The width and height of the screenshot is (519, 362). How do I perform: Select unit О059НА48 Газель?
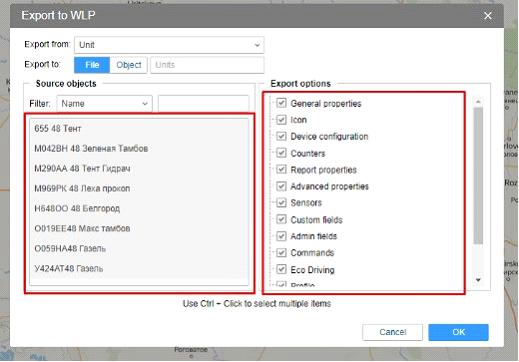(x=139, y=249)
